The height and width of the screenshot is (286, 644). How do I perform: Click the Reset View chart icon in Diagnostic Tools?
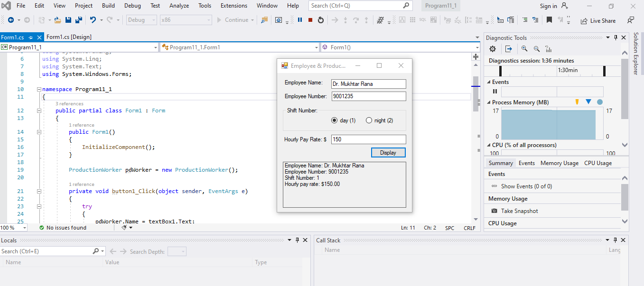click(x=549, y=49)
